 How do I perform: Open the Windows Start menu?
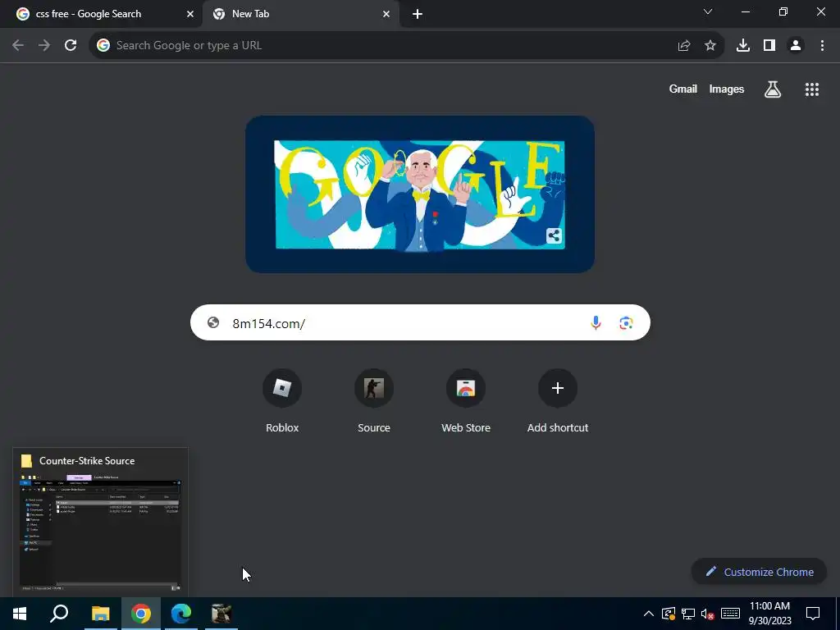point(20,614)
